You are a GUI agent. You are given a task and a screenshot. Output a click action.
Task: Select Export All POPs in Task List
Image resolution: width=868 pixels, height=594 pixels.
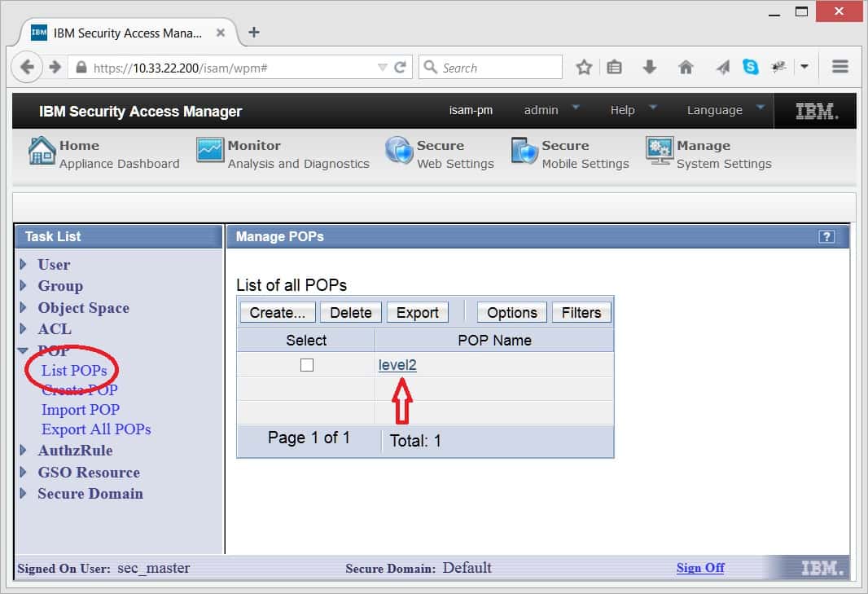click(96, 429)
